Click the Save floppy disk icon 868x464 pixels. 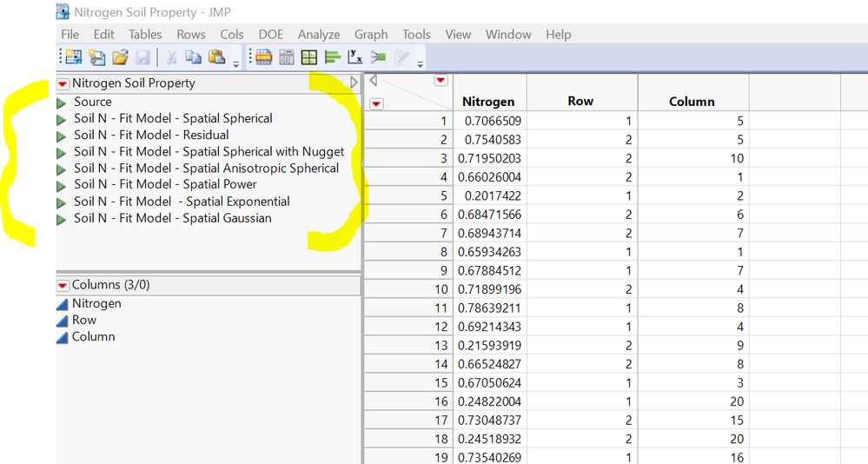point(142,57)
